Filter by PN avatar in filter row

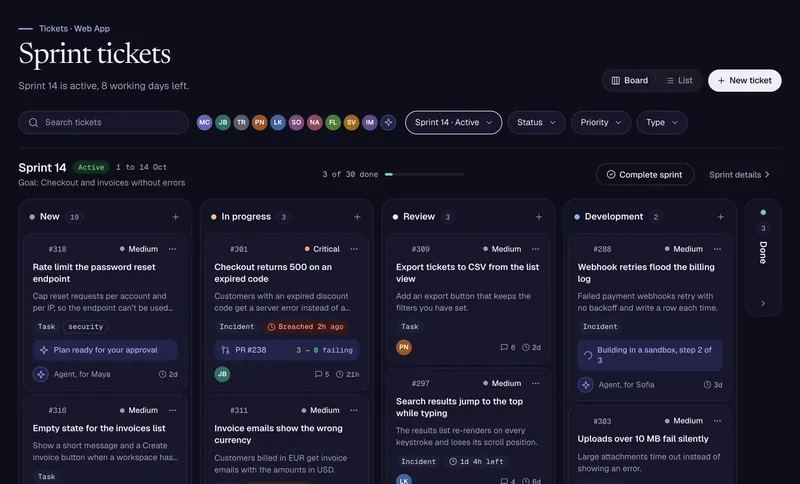point(260,122)
